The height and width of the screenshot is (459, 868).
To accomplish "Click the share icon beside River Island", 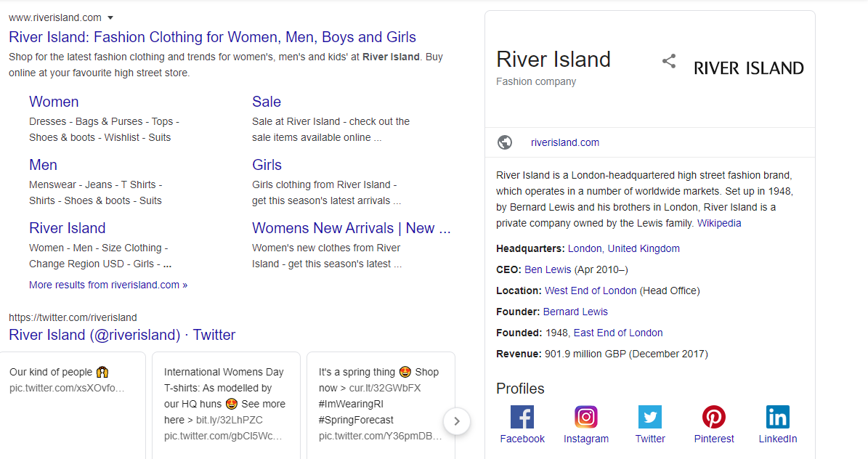I will tap(669, 61).
